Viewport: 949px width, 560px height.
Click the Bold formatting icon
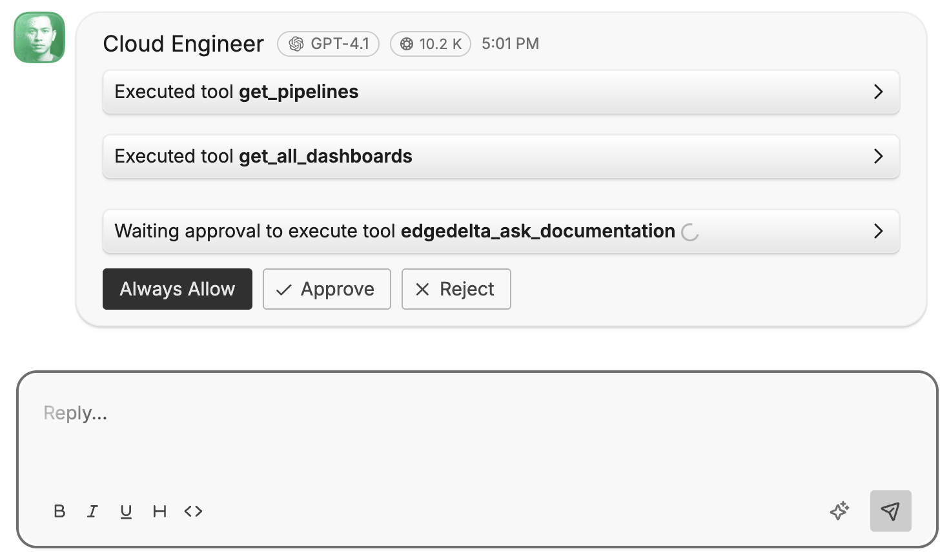click(59, 512)
